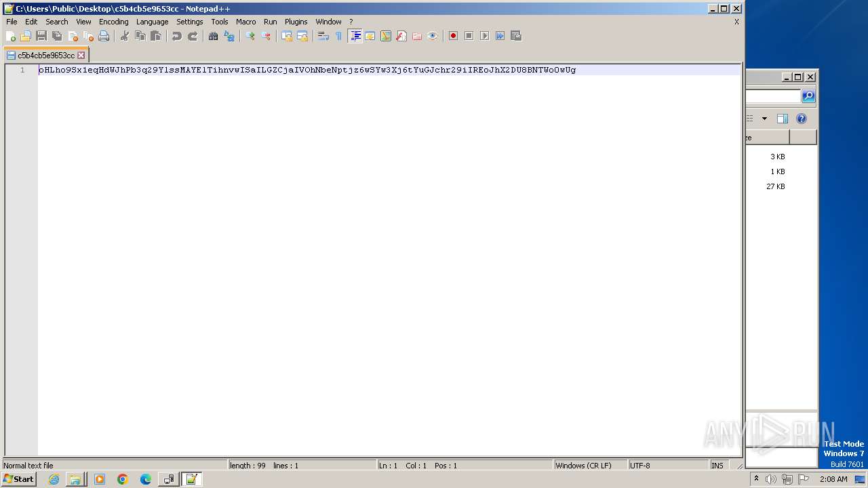The width and height of the screenshot is (868, 488).
Task: Open Folder as Workspace panel
Action: pyautogui.click(x=417, y=36)
